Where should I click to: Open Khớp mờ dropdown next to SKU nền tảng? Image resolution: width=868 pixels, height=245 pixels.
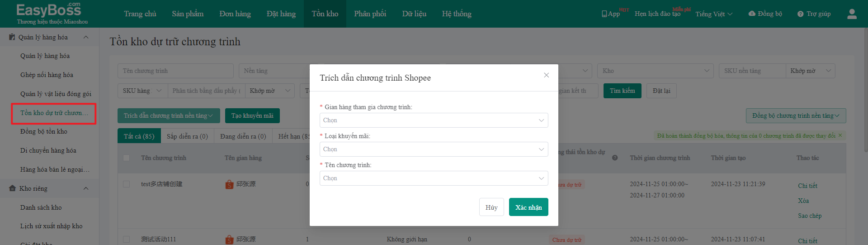810,71
